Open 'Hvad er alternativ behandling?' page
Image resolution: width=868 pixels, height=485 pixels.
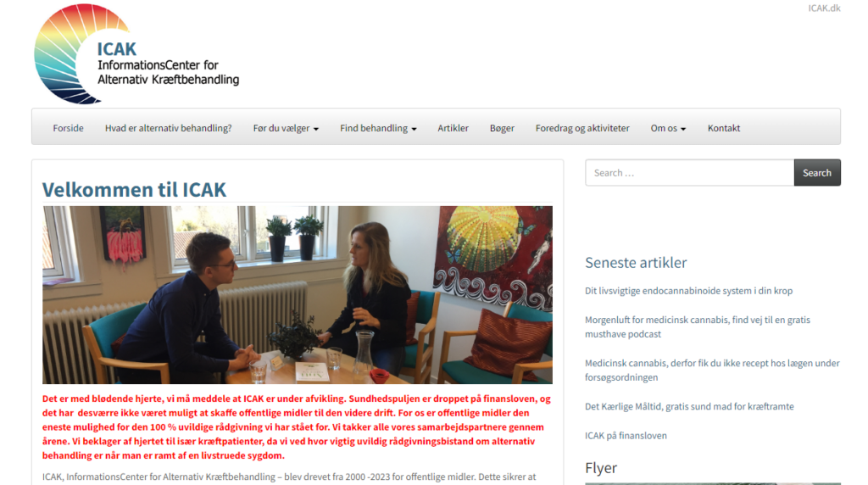[x=169, y=128]
